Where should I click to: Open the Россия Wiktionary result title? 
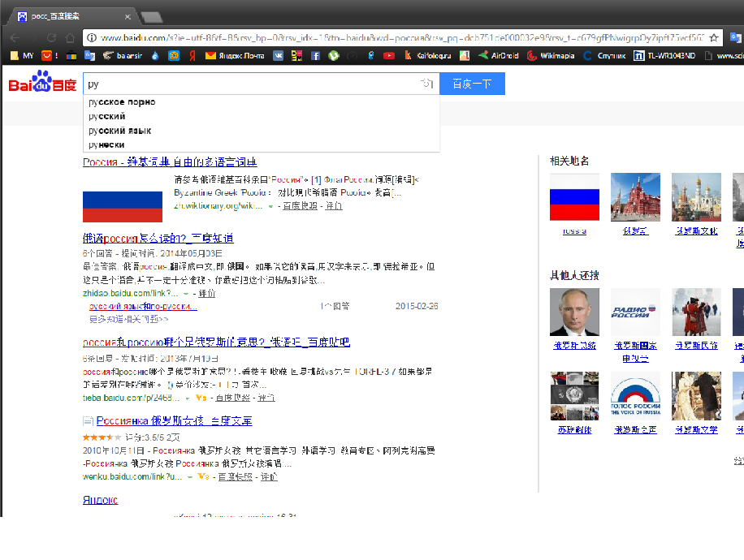[170, 162]
